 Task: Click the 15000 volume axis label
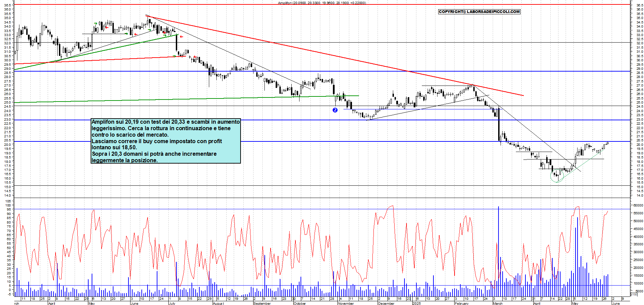[638, 276]
